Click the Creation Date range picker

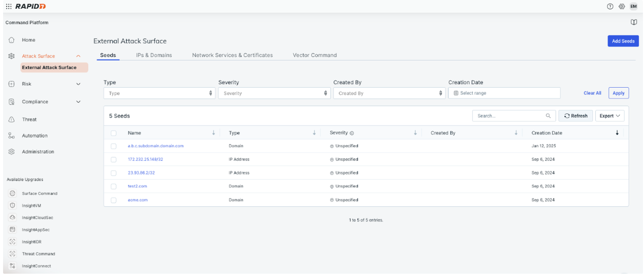coord(504,93)
